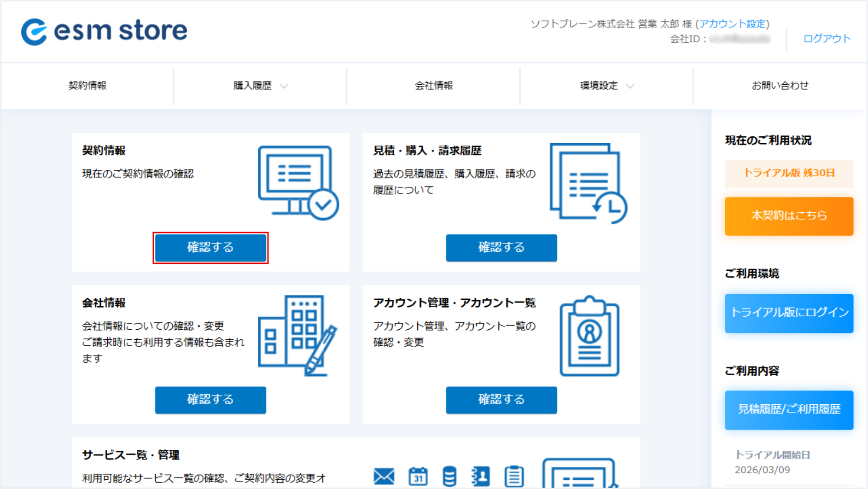Click the ログアウト link
Viewport: 868px width, 489px height.
coord(827,39)
